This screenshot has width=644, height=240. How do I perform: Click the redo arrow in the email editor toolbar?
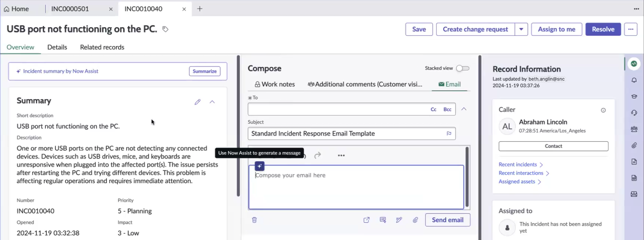click(318, 155)
